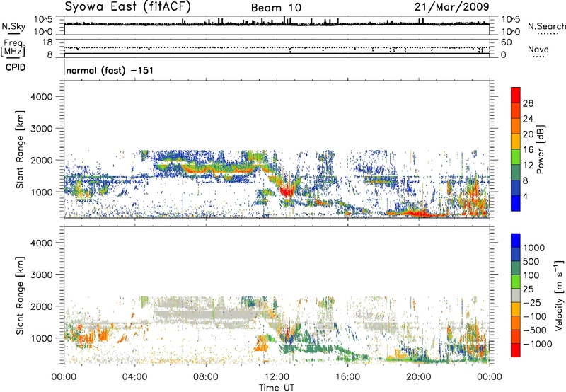The width and height of the screenshot is (566, 392).
Task: Click the "04:00" time tick label
Action: point(134,377)
